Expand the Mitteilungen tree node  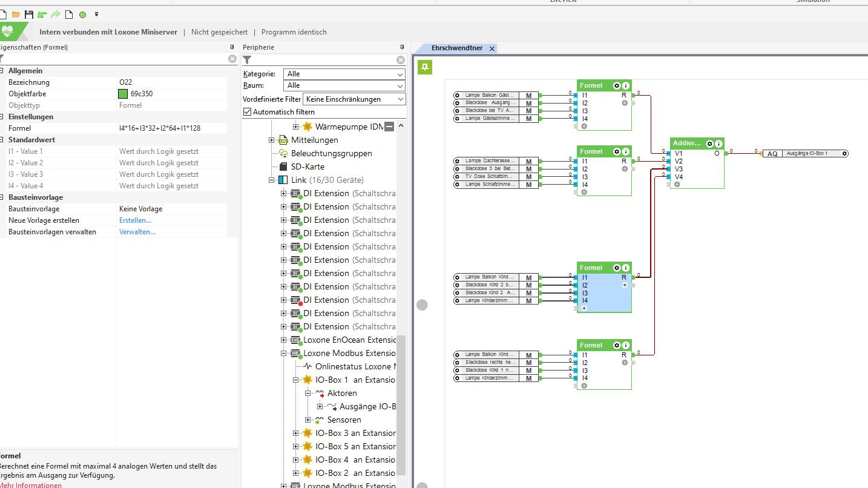click(x=272, y=140)
